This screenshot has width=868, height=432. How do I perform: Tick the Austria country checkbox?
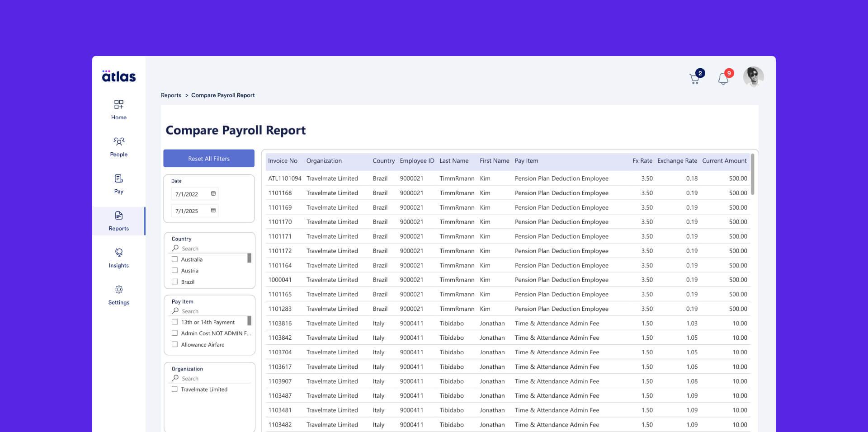tap(175, 270)
